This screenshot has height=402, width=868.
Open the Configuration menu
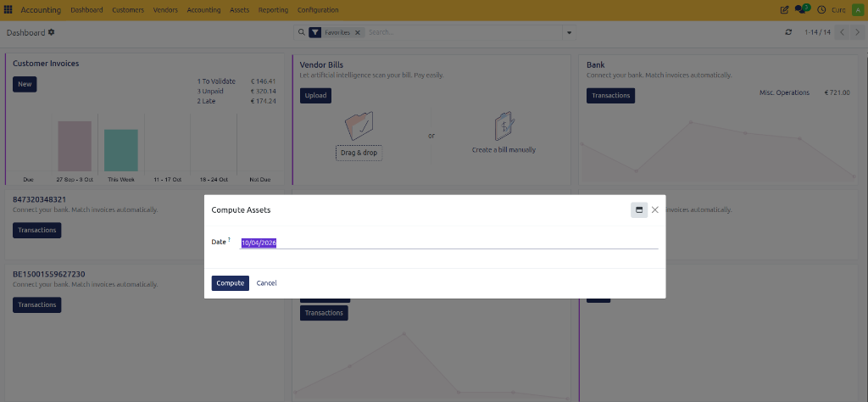(x=318, y=10)
